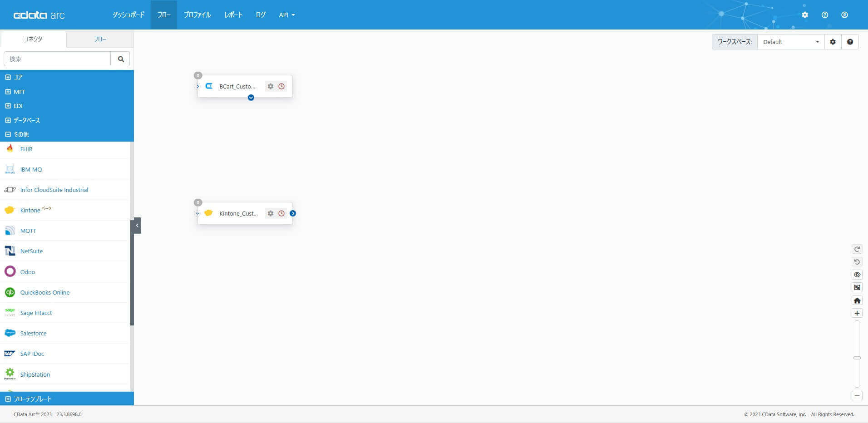Click Kintone connector message count badge

198,202
